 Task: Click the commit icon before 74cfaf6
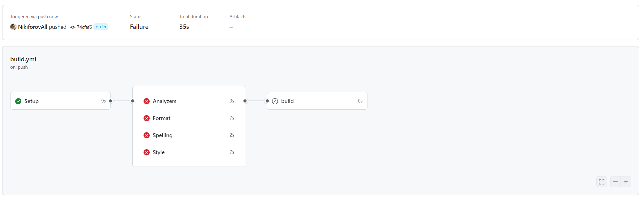[x=73, y=27]
